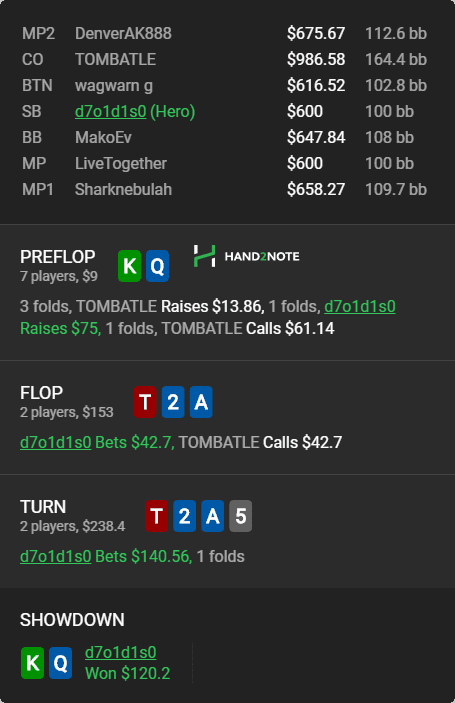Click the Hand2Note logo

click(247, 256)
